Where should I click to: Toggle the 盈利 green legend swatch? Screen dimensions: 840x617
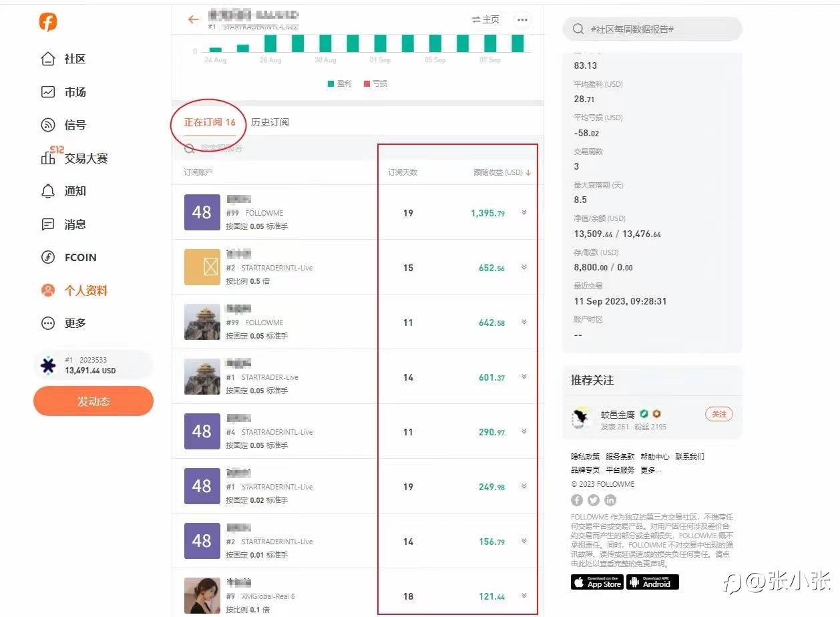pos(331,83)
